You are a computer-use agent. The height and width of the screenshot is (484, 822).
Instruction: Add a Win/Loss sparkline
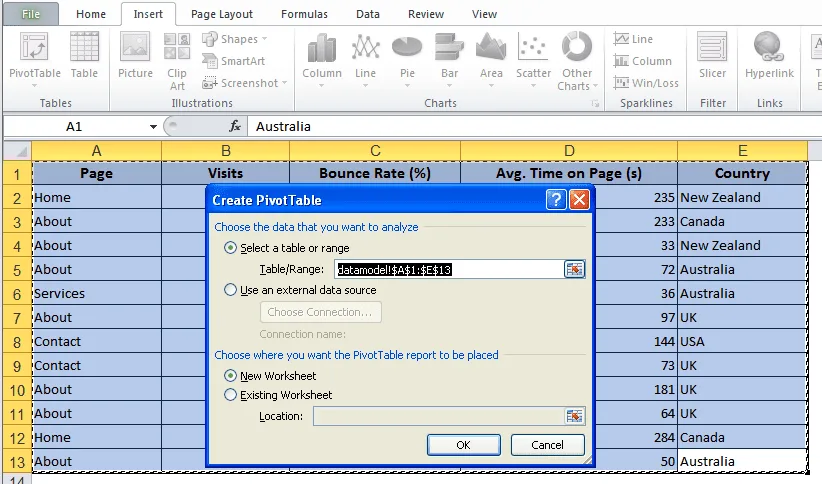(646, 83)
